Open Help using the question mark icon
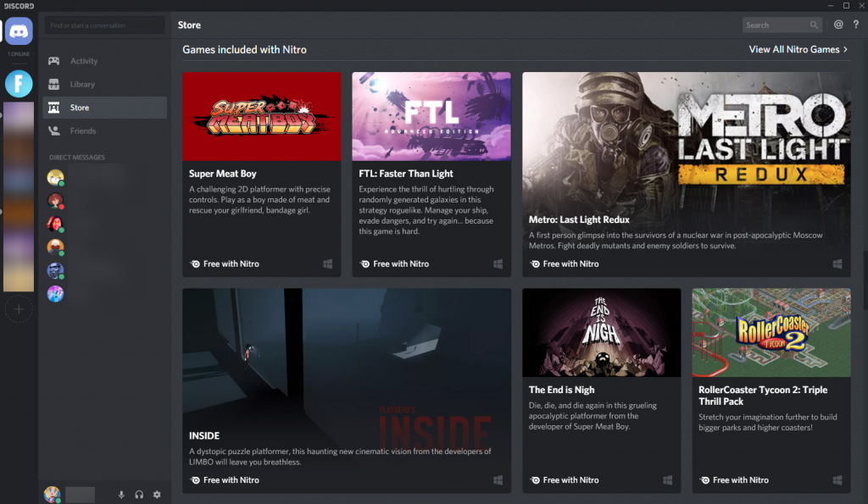This screenshot has width=868, height=504. 856,25
